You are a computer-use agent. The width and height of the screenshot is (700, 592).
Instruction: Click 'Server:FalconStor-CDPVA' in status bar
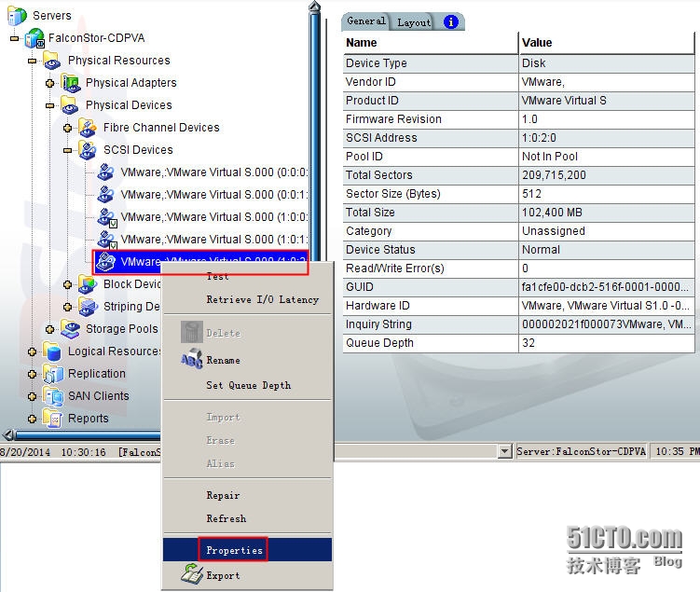582,451
